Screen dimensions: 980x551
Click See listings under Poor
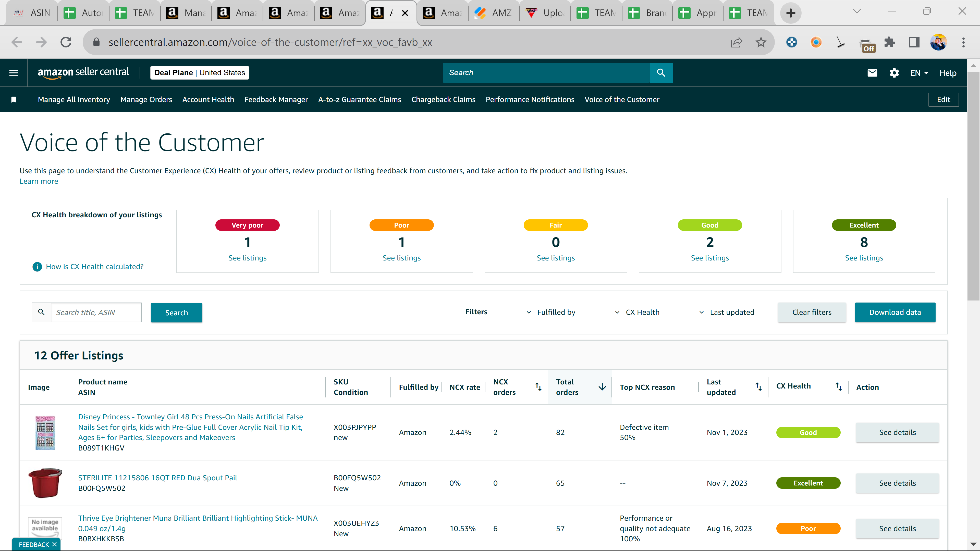401,258
